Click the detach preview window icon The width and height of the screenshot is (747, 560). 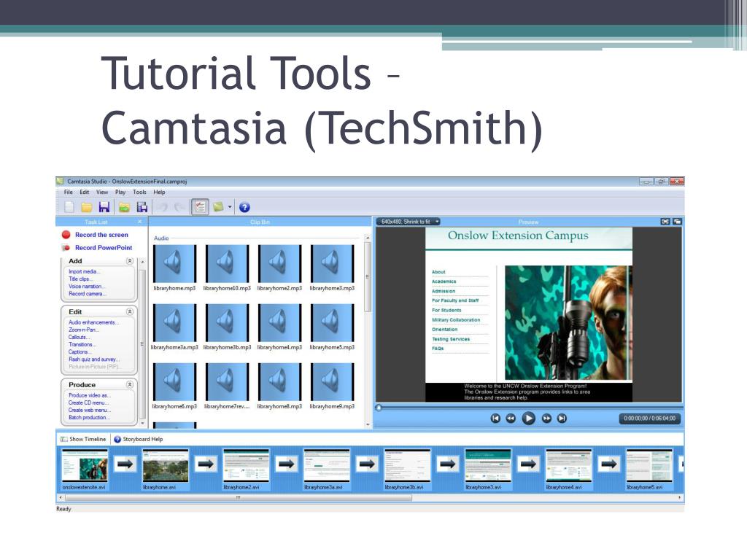(677, 222)
